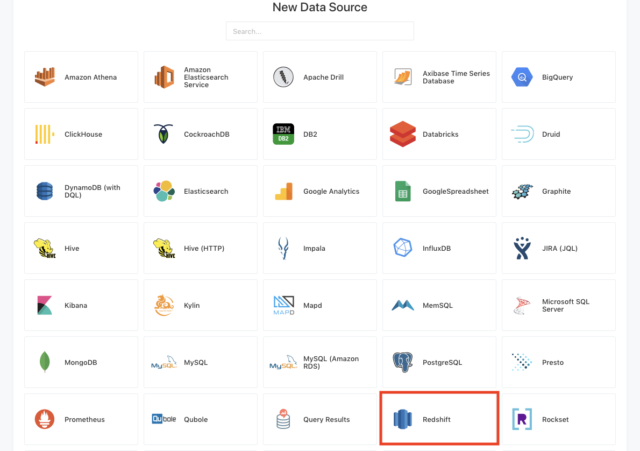Click the MapD logo icon
The height and width of the screenshot is (451, 640).
click(284, 305)
